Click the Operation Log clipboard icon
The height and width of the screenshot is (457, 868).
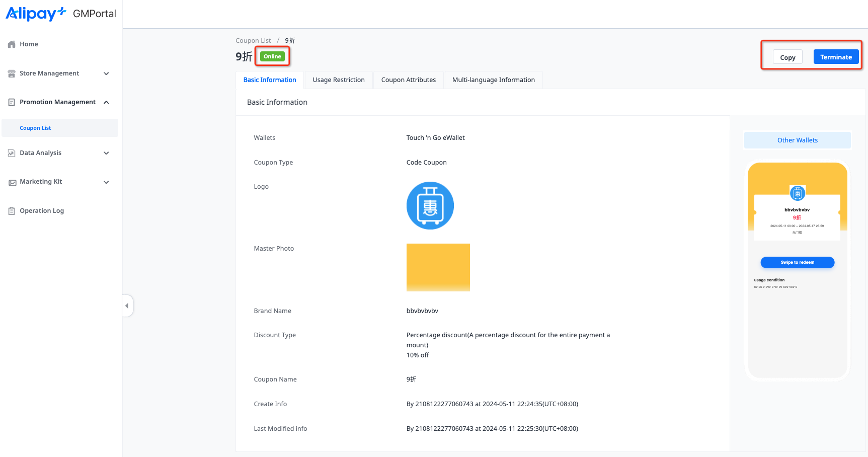pos(12,211)
